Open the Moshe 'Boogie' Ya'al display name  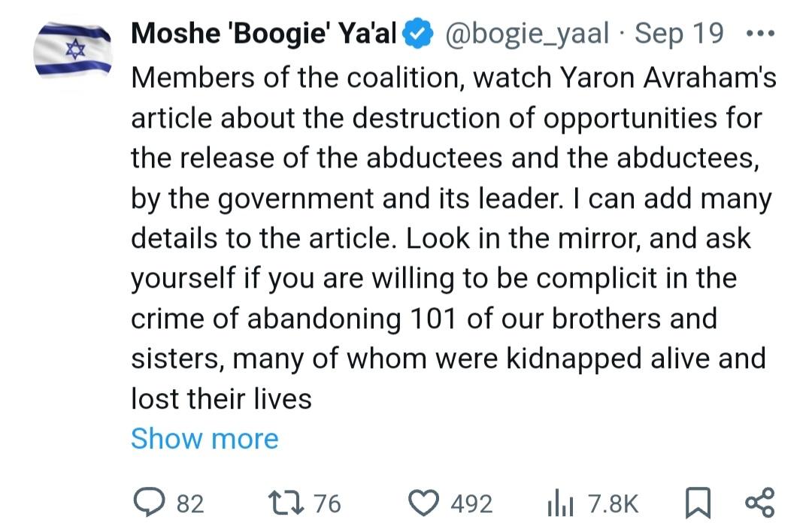point(264,34)
